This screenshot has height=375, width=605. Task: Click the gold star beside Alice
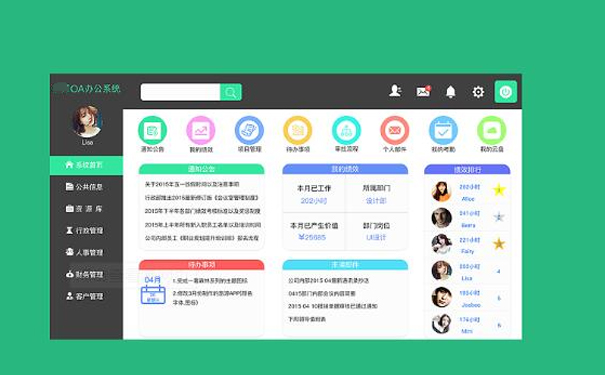point(499,190)
